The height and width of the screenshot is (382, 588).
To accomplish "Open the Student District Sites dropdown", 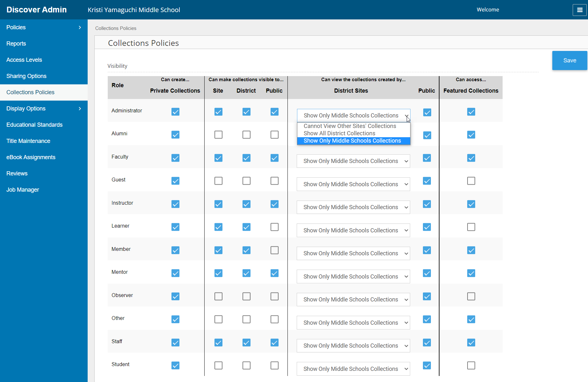I will [353, 369].
